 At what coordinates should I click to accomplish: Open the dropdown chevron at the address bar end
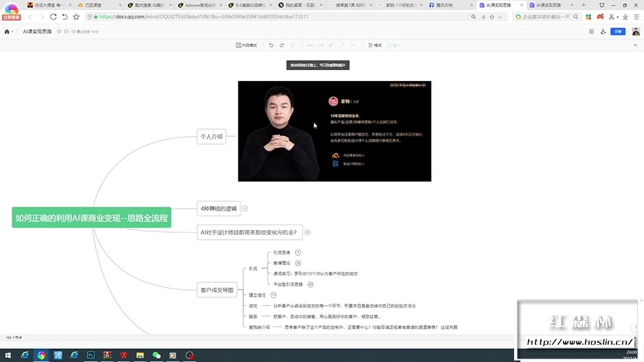500,16
